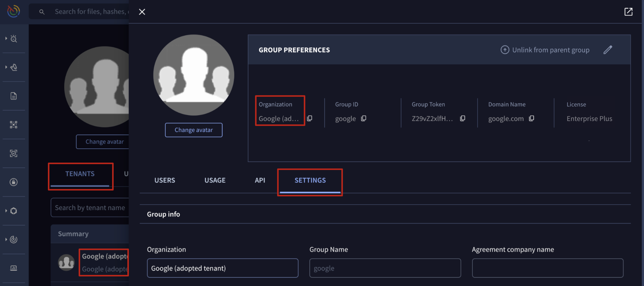Click the Agreement company name field
The image size is (644, 286).
point(548,268)
